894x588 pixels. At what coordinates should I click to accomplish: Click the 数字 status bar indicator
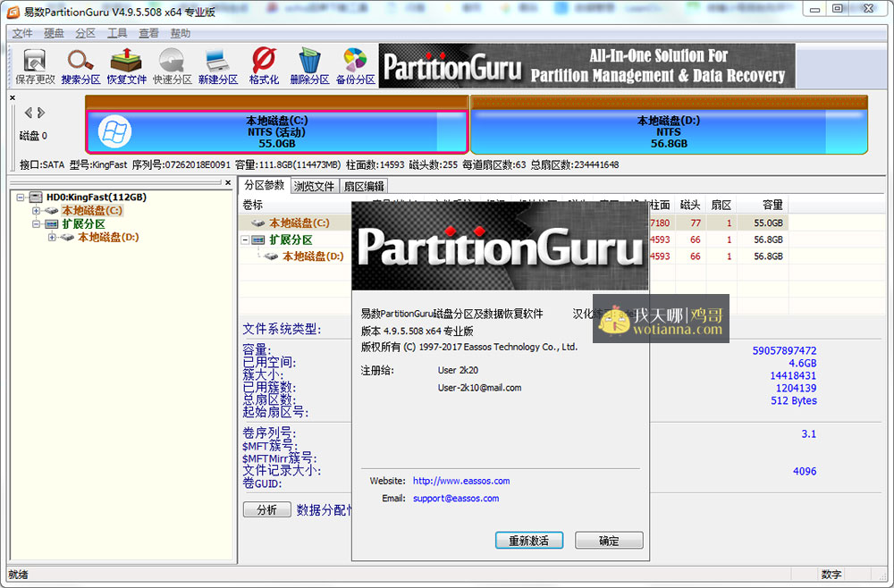click(x=831, y=575)
